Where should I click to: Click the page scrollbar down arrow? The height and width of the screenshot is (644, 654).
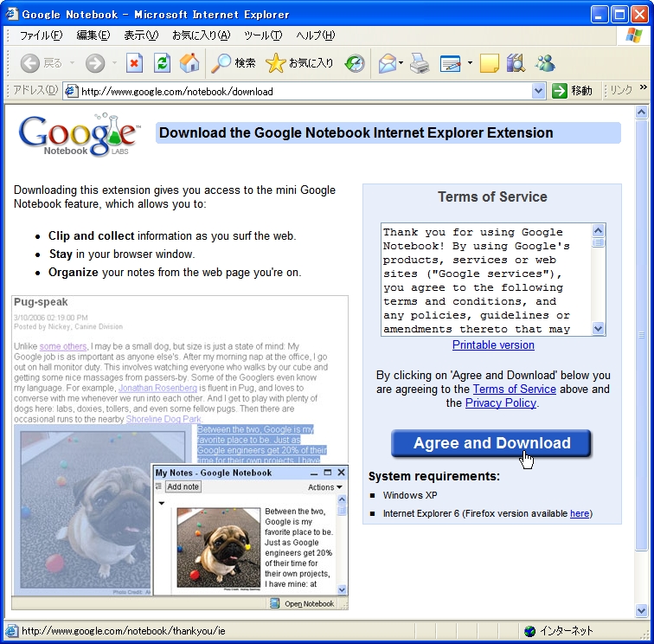pos(641,610)
